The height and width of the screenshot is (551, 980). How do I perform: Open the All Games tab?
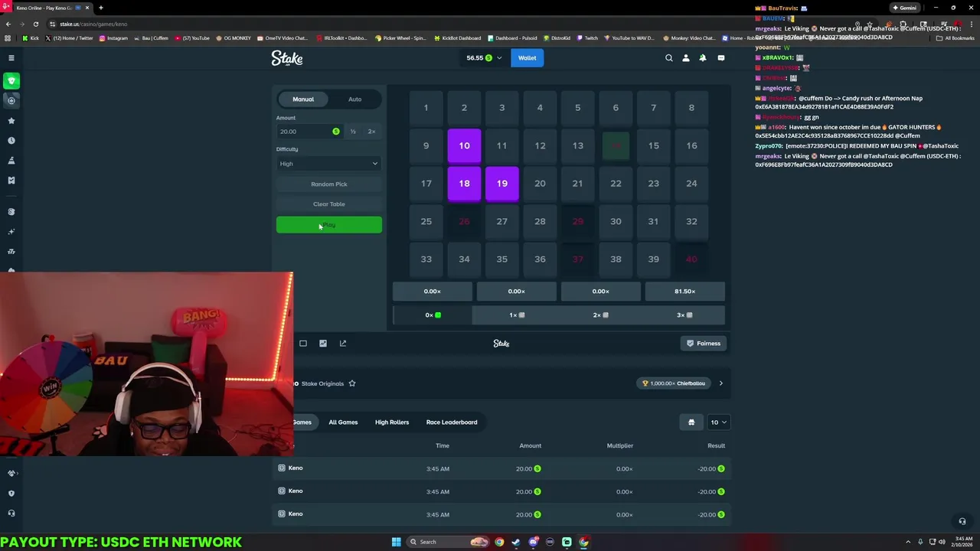343,422
